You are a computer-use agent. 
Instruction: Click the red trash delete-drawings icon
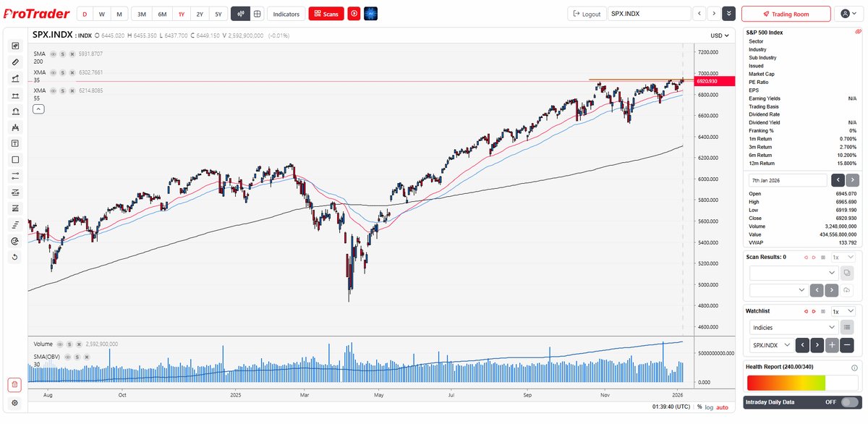point(14,384)
